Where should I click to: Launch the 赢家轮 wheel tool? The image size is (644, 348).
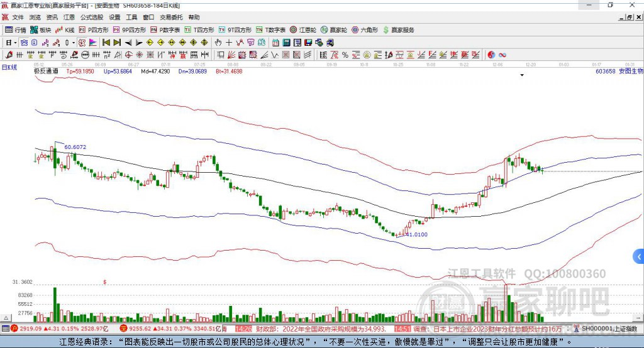pos(334,30)
